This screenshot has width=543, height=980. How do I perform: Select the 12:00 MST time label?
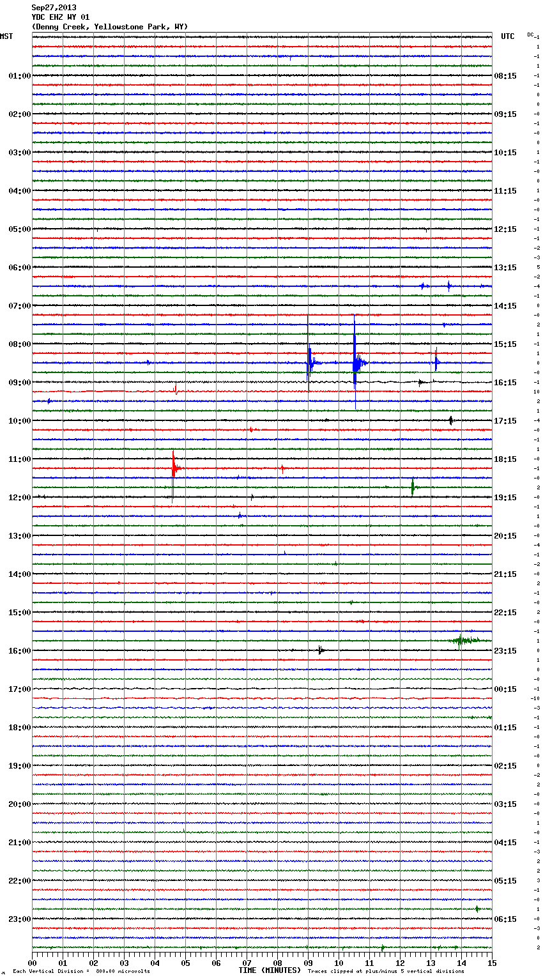[20, 498]
